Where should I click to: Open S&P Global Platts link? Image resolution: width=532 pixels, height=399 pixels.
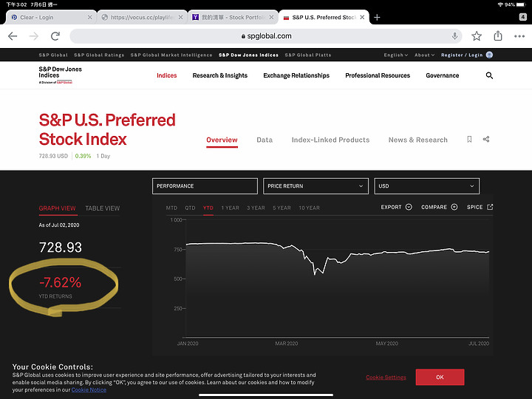(x=308, y=55)
